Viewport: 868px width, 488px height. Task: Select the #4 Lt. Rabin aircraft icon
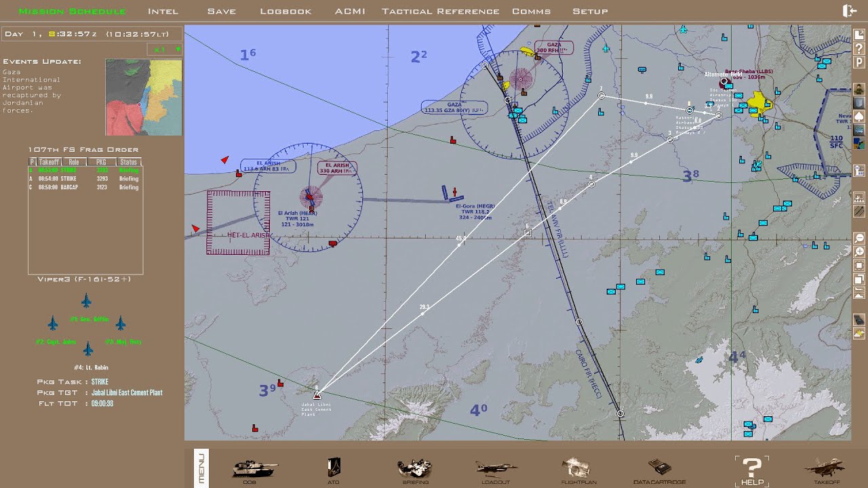[87, 349]
